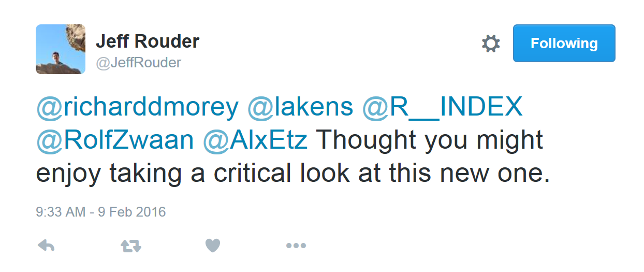This screenshot has height=272, width=644.
Task: Open the gear settings menu
Action: (490, 44)
